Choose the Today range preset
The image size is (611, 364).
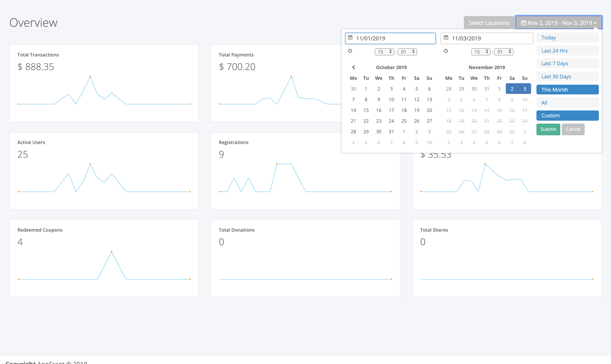(567, 37)
